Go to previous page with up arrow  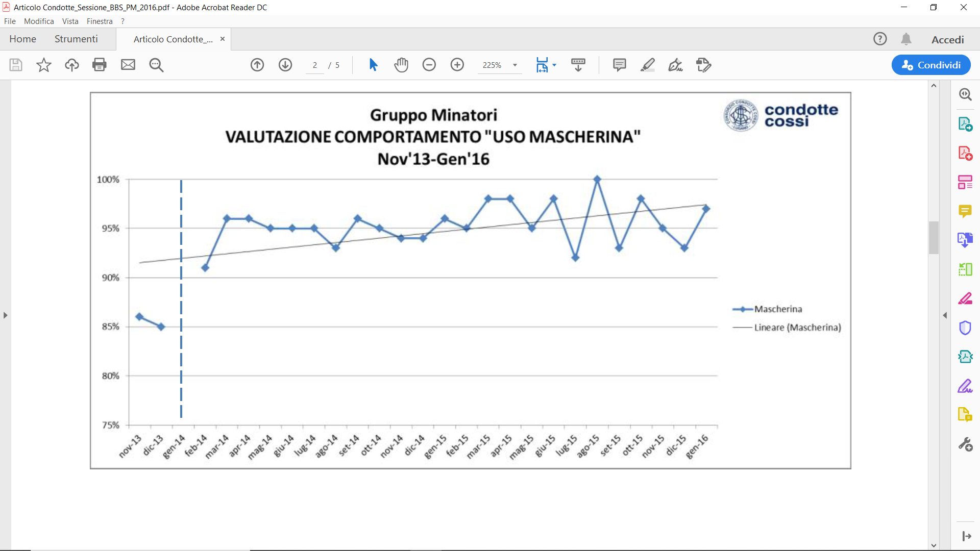tap(257, 65)
